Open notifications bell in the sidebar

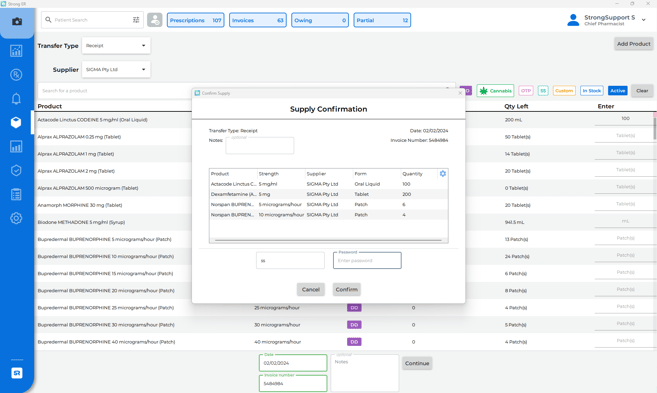point(16,98)
